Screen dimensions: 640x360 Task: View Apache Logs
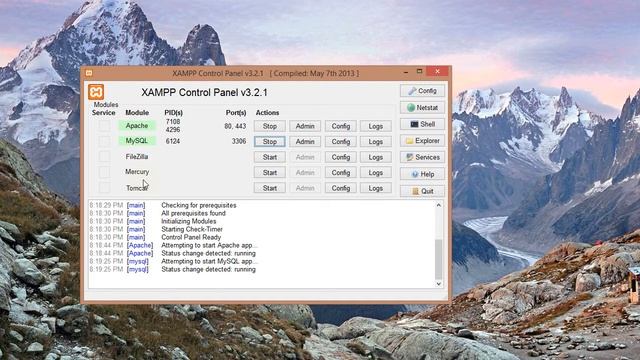(x=376, y=126)
